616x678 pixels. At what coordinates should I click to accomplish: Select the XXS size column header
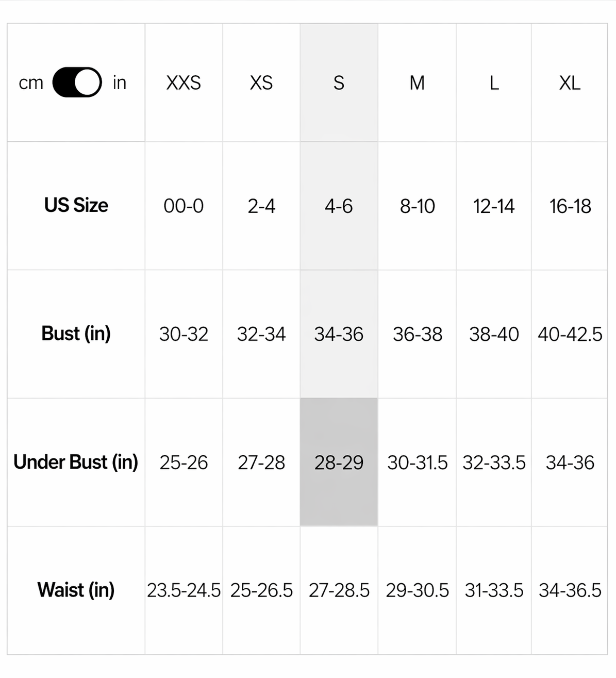[184, 83]
